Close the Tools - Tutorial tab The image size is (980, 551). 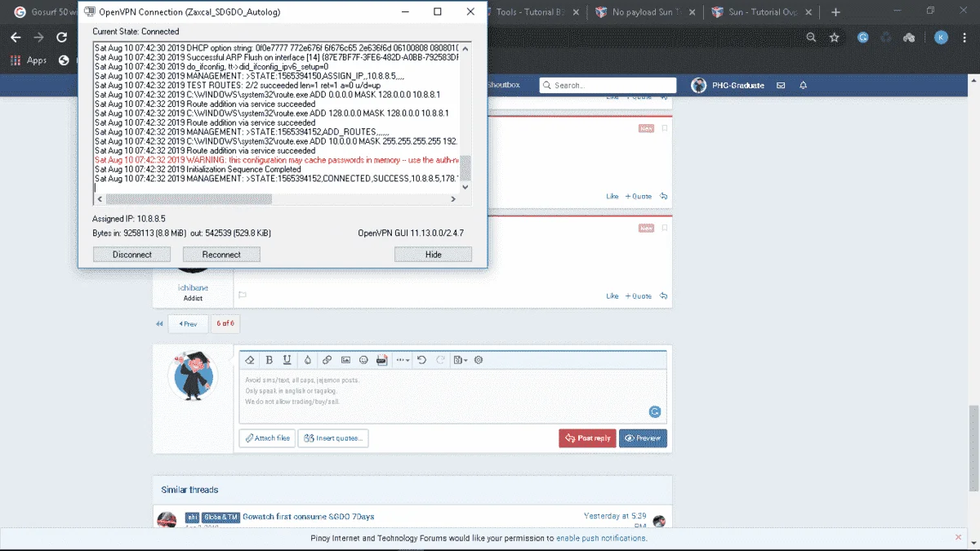(x=577, y=12)
